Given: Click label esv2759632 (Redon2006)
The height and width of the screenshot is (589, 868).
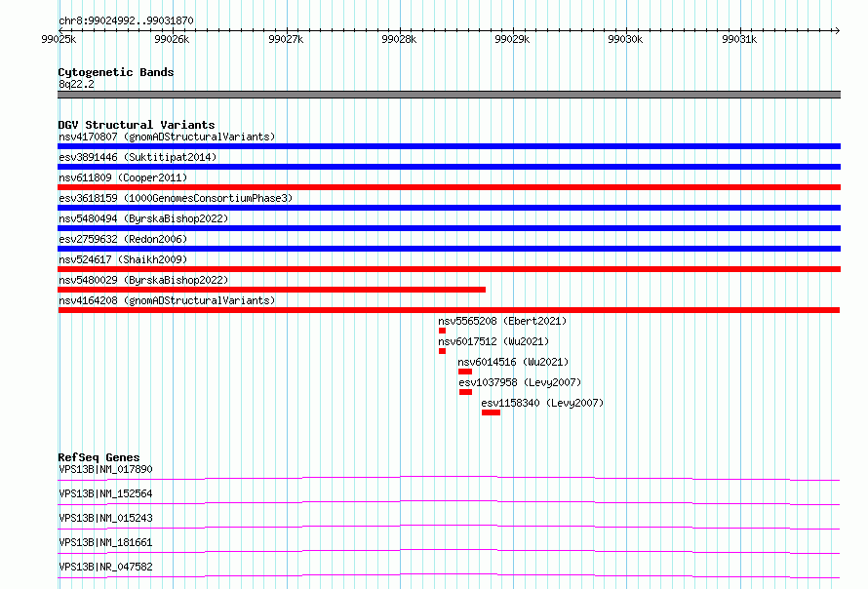Looking at the screenshot, I should coord(123,239).
